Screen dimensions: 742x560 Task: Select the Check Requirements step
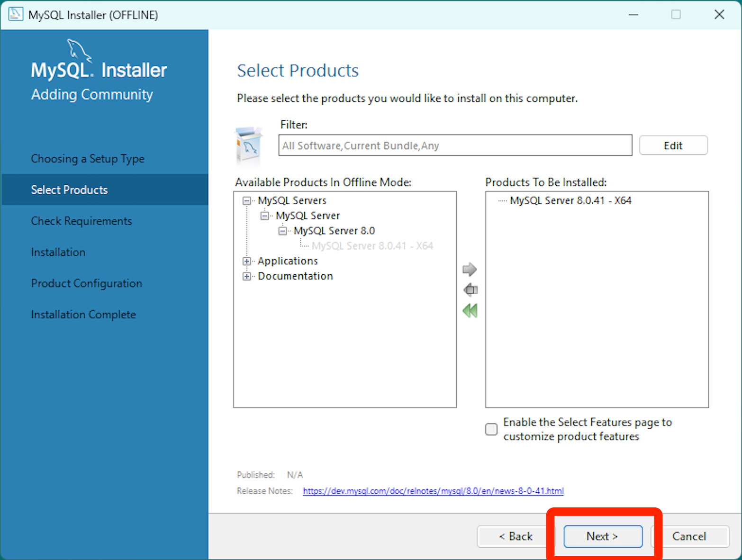81,221
